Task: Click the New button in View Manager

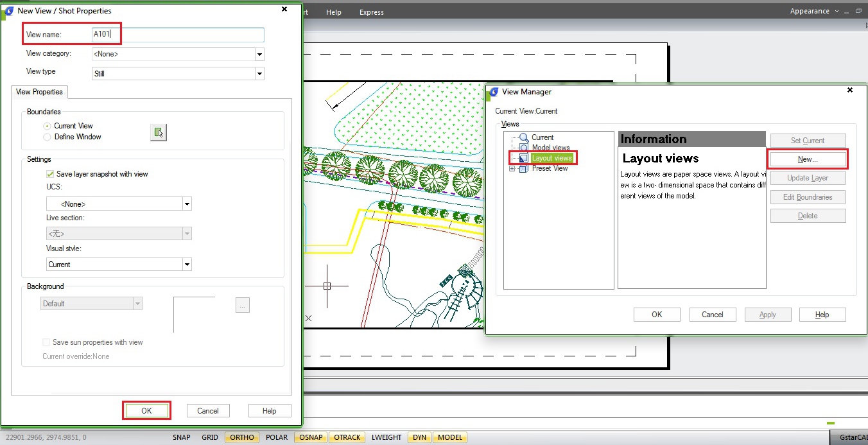Action: (808, 159)
